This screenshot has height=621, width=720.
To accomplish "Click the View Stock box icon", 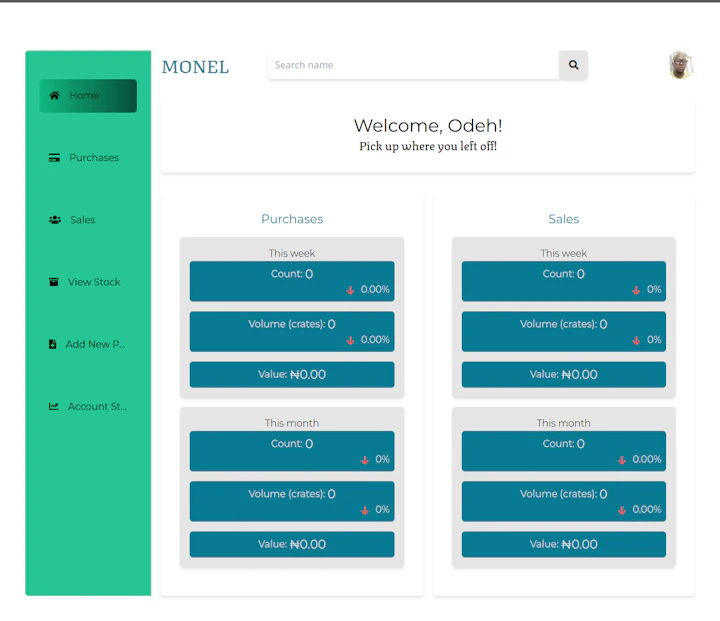I will (54, 282).
